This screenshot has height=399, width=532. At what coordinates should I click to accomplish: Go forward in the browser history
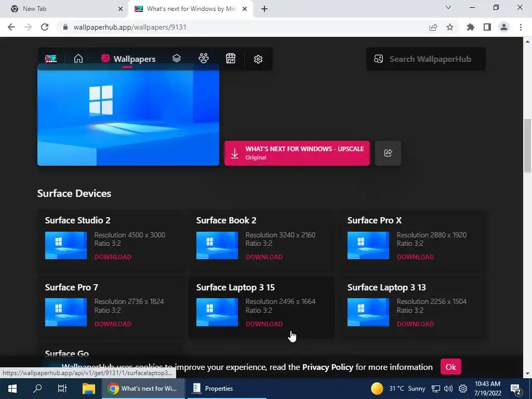coord(28,27)
